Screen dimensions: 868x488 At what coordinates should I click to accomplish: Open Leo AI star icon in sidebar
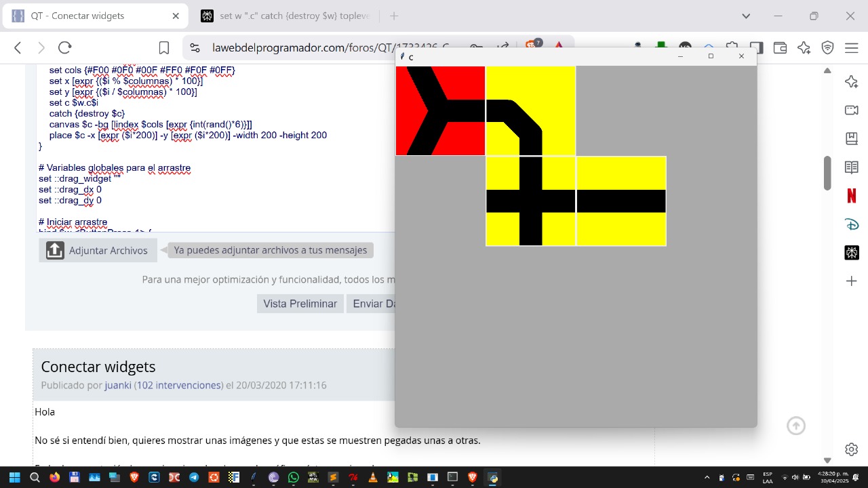[852, 81]
